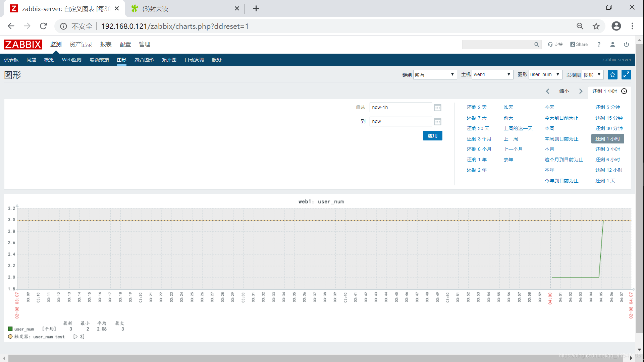Image resolution: width=644 pixels, height=362 pixels.
Task: Click the logout power icon
Action: pos(626,44)
